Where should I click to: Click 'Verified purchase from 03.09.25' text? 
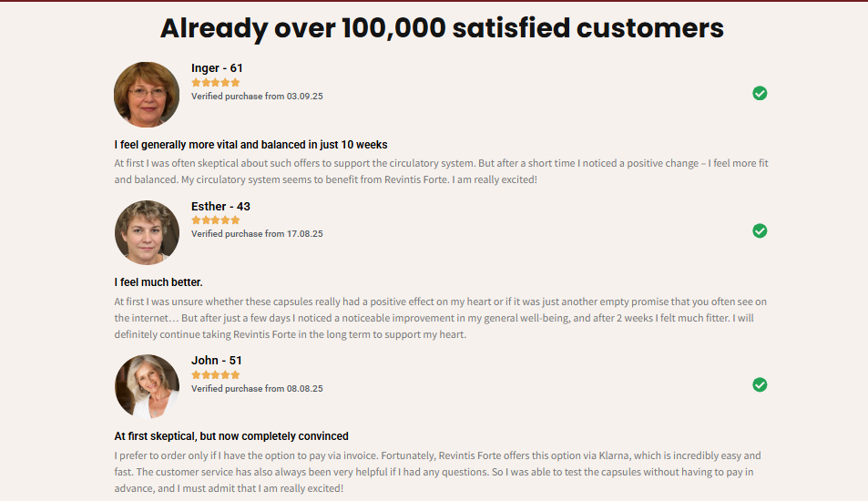257,96
